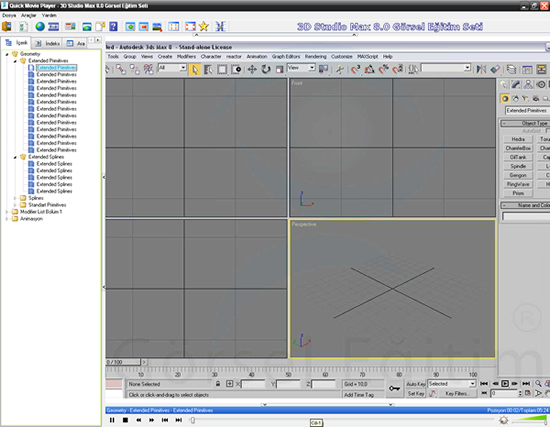
Task: Open the Key Filters dialog
Action: tap(457, 394)
